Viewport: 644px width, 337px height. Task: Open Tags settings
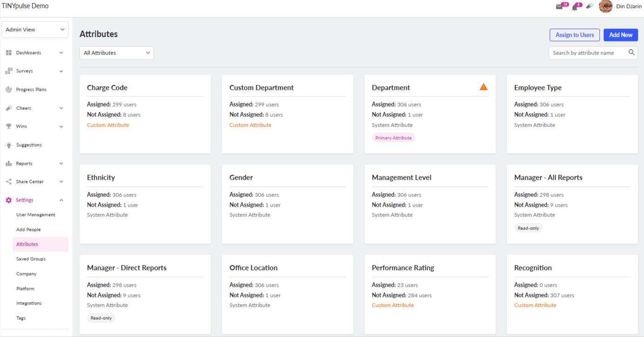(21, 318)
